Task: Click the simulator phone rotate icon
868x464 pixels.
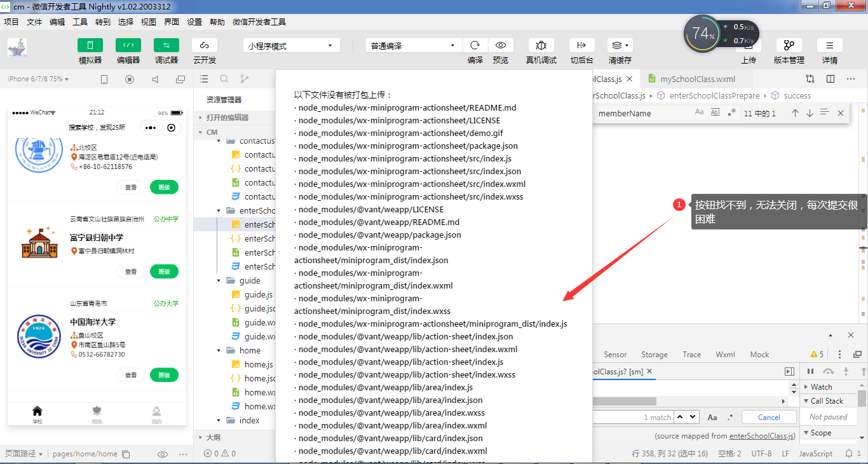Action: (104, 79)
